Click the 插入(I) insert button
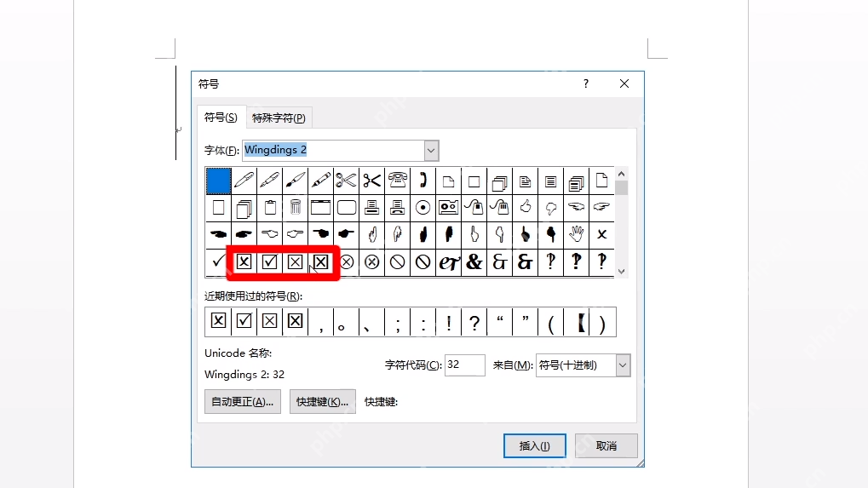The image size is (868, 488). [535, 446]
